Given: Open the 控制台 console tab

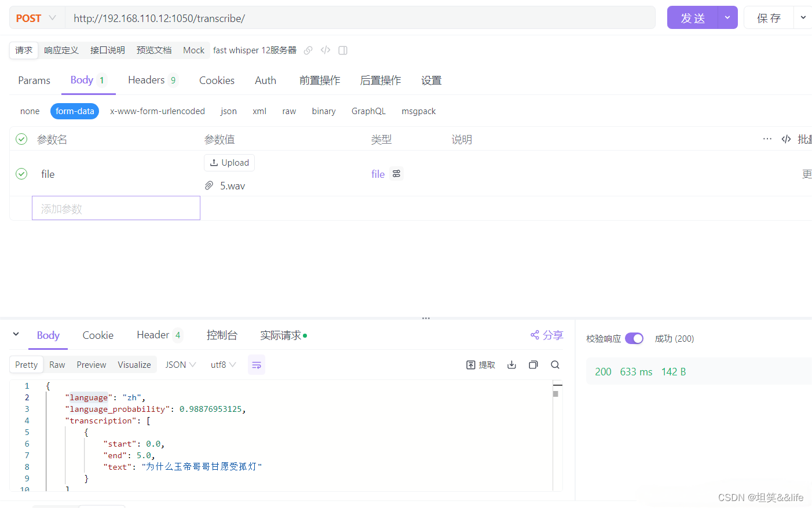Looking at the screenshot, I should click(222, 335).
